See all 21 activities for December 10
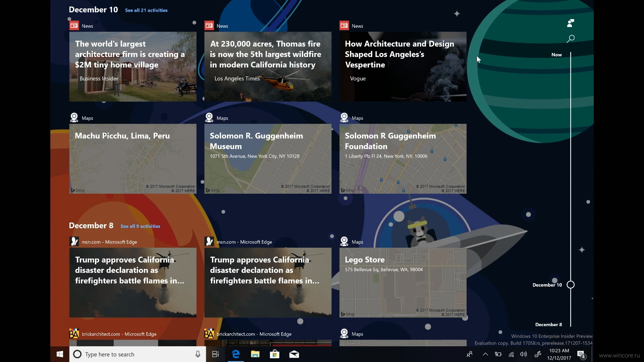Viewport: 644px width, 362px height. [146, 10]
